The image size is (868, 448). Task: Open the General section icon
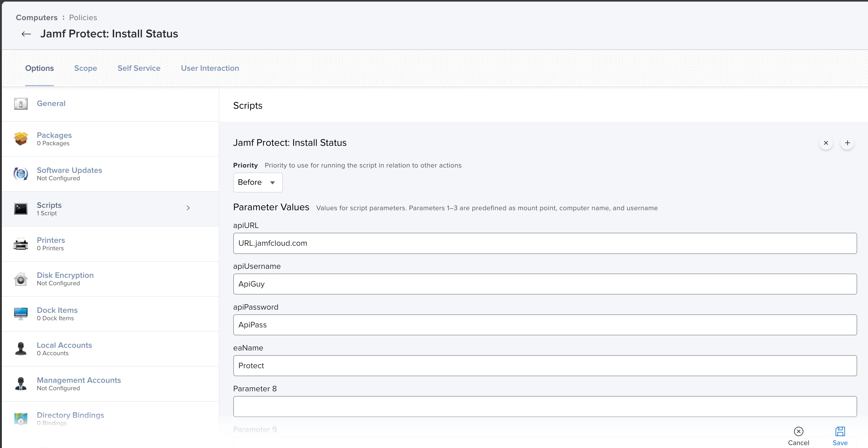(21, 104)
